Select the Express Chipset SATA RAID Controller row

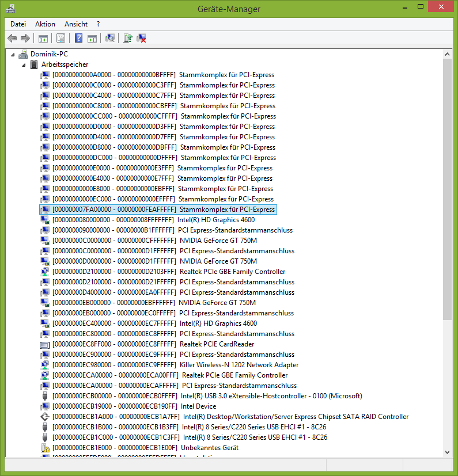coord(230,417)
